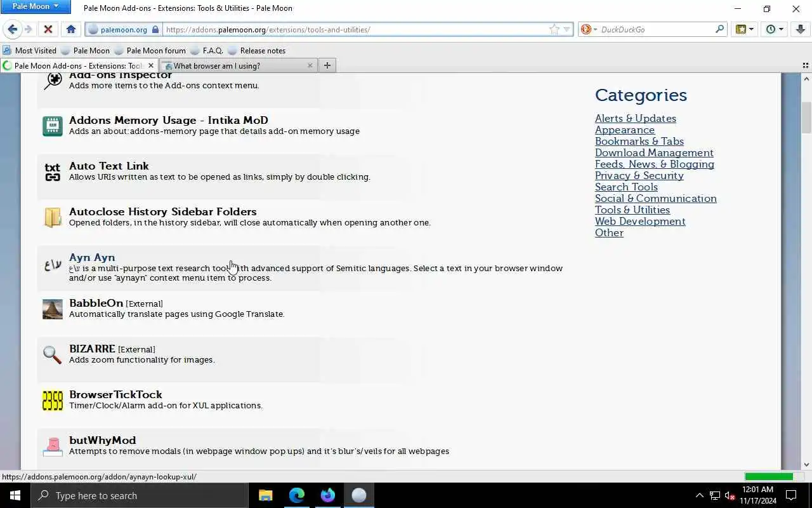Viewport: 812px width, 508px height.
Task: Open the Bookmarks menu toolbar button
Action: pyautogui.click(x=744, y=29)
